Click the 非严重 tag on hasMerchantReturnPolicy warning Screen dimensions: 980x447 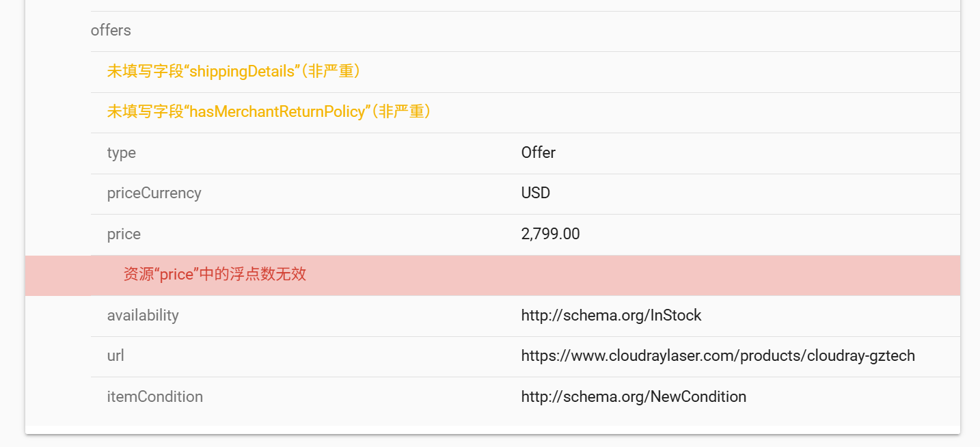[403, 111]
